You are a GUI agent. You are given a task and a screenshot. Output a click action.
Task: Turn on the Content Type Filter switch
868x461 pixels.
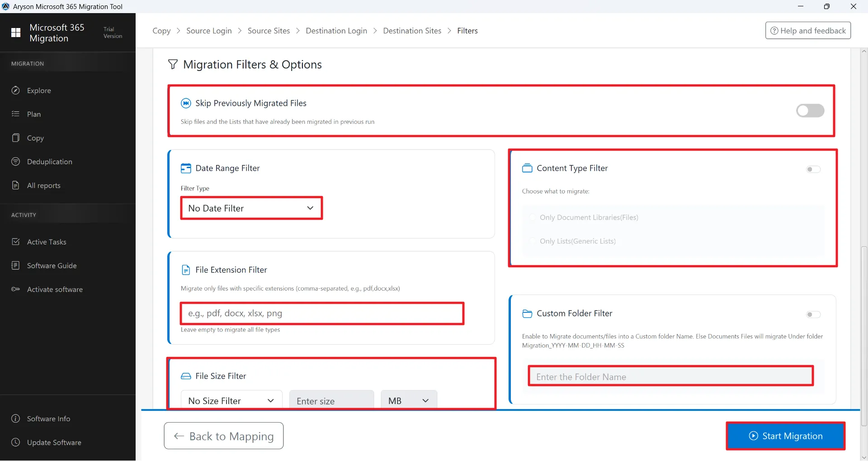(x=813, y=169)
